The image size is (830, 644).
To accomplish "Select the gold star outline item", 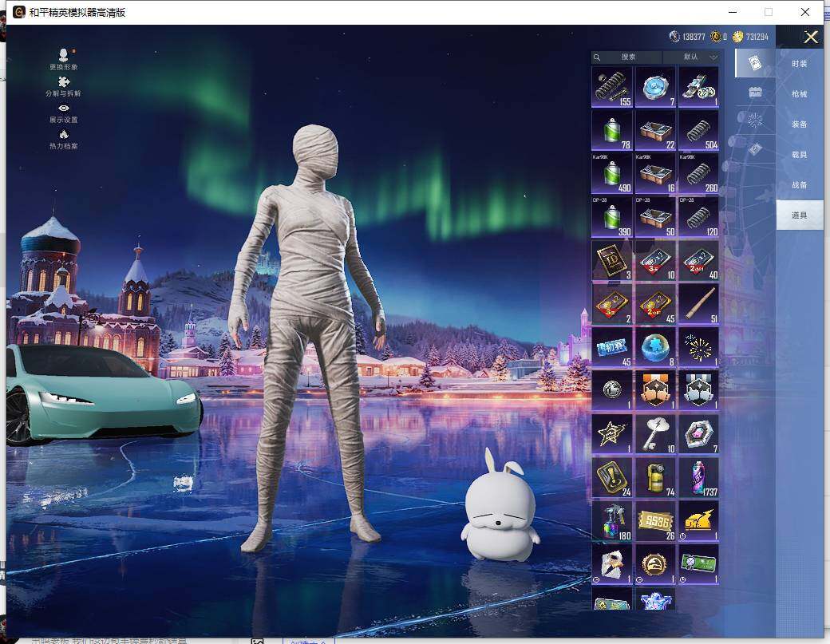I will (612, 434).
